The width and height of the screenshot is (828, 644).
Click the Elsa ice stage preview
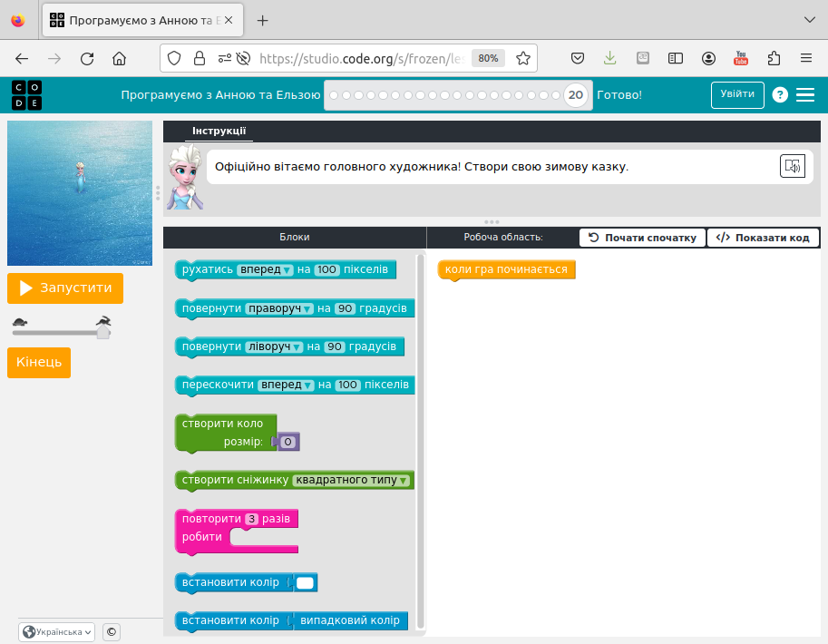[x=80, y=193]
